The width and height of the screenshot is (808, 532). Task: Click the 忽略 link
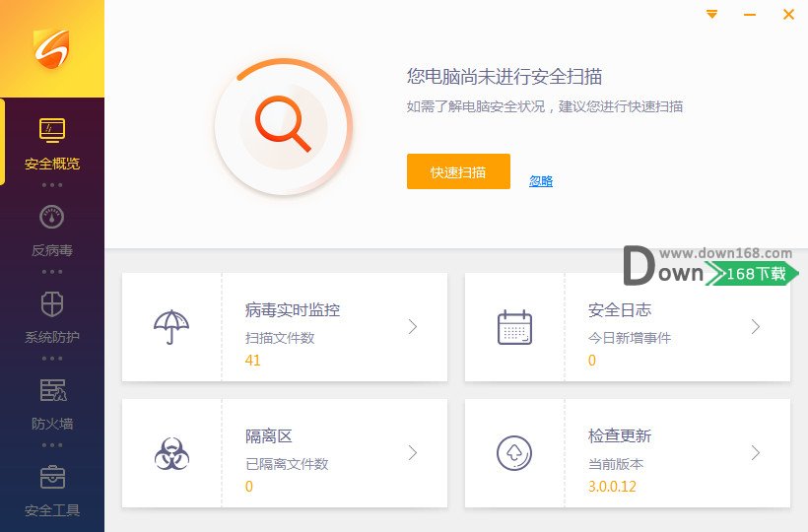click(541, 180)
